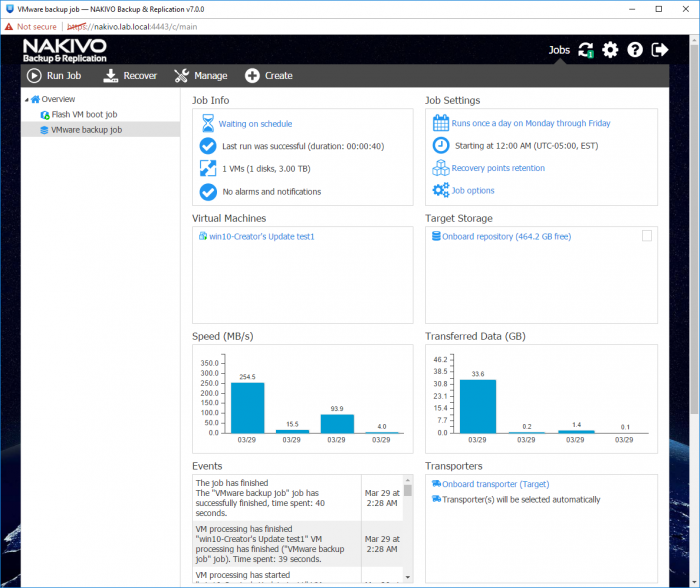The image size is (700, 588).
Task: Open Onboard transporter (Target) link
Action: [496, 484]
